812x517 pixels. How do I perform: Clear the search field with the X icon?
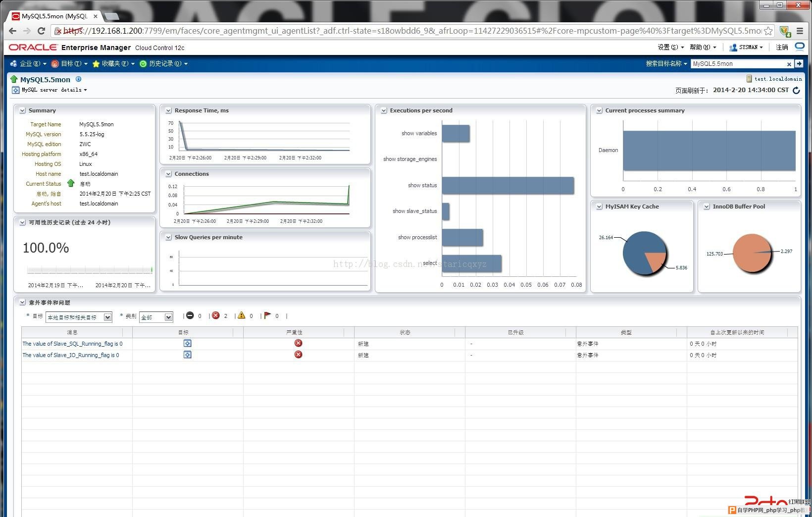coord(789,64)
